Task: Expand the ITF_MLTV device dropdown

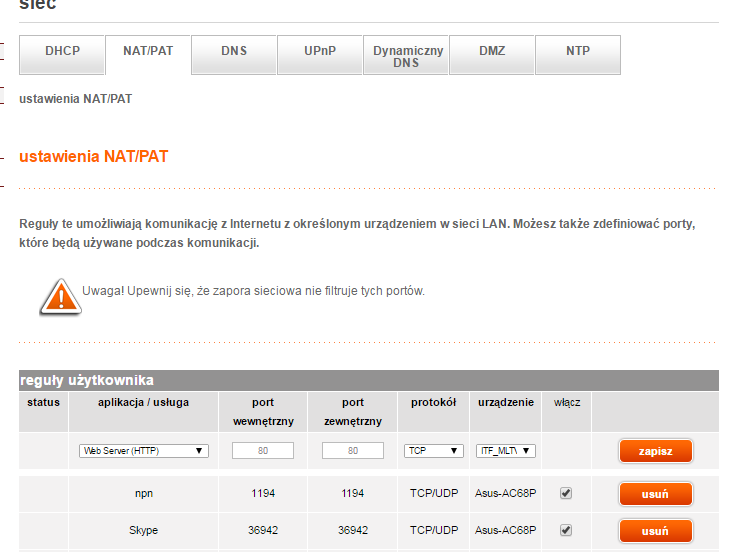Action: pyautogui.click(x=505, y=451)
